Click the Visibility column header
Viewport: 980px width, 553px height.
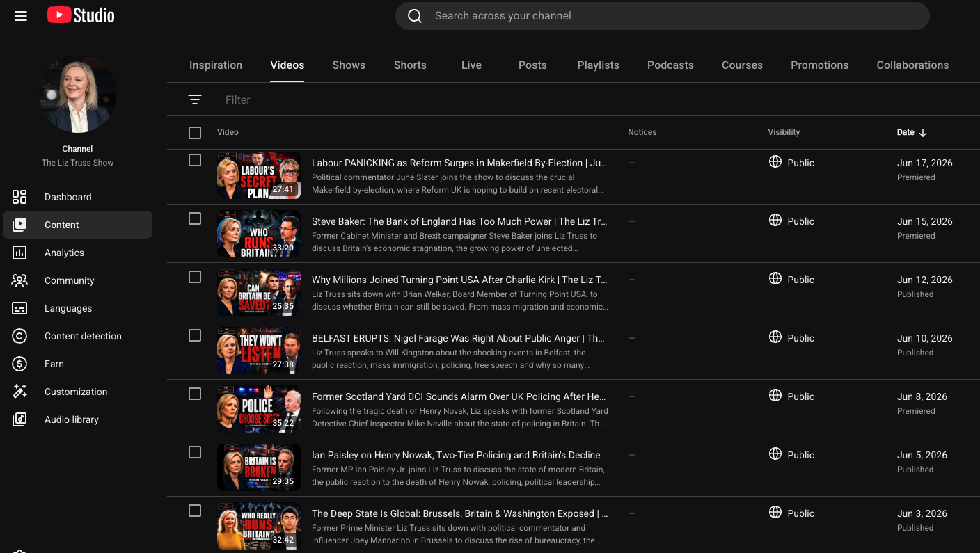784,132
